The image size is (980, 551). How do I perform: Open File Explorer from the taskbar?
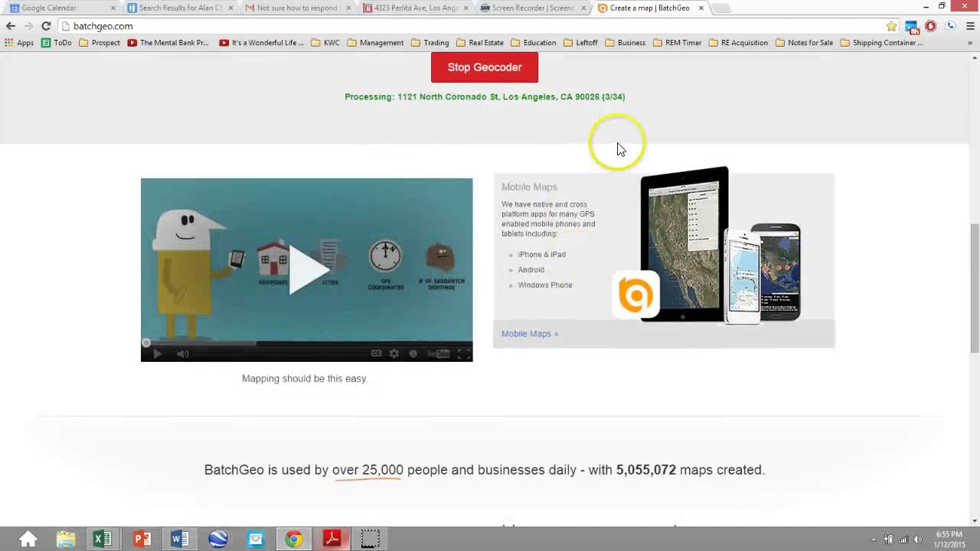click(66, 540)
